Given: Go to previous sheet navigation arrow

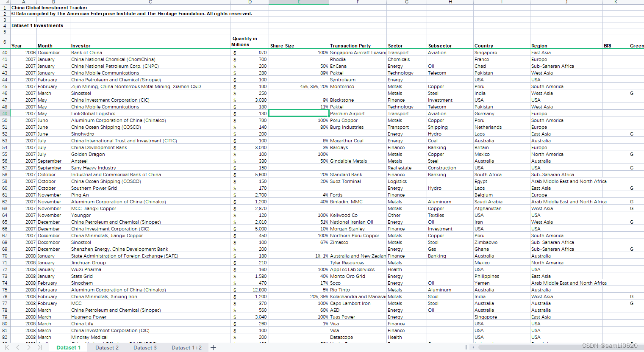Looking at the screenshot, I should coord(18,347).
